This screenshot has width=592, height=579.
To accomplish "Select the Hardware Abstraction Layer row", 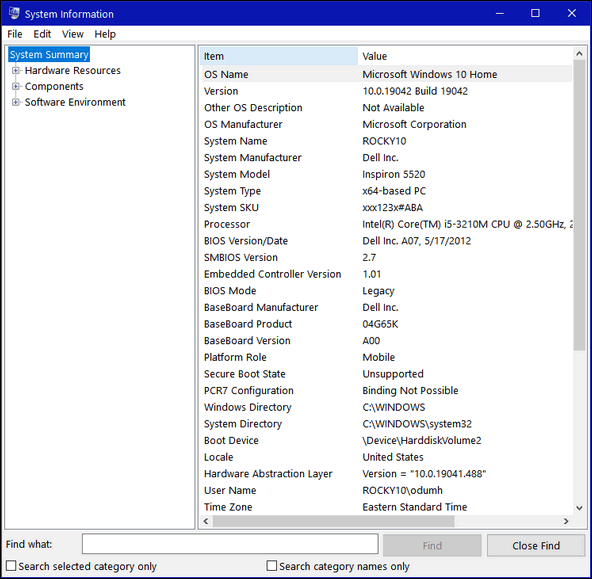I will [x=386, y=473].
